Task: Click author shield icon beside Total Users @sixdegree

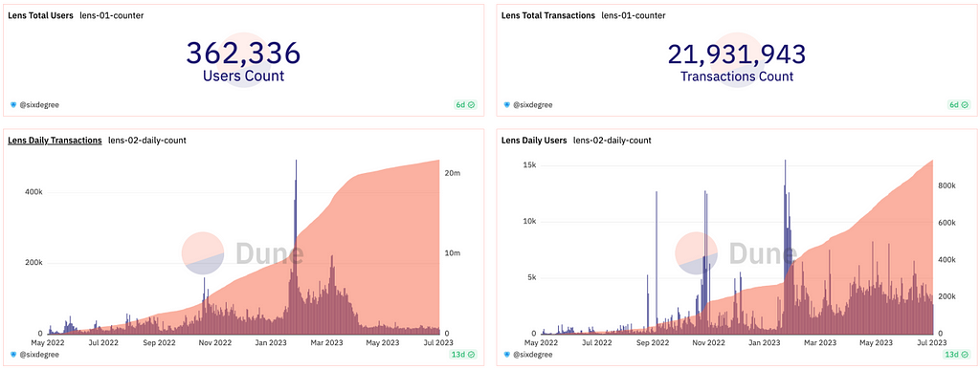Action: 13,105
